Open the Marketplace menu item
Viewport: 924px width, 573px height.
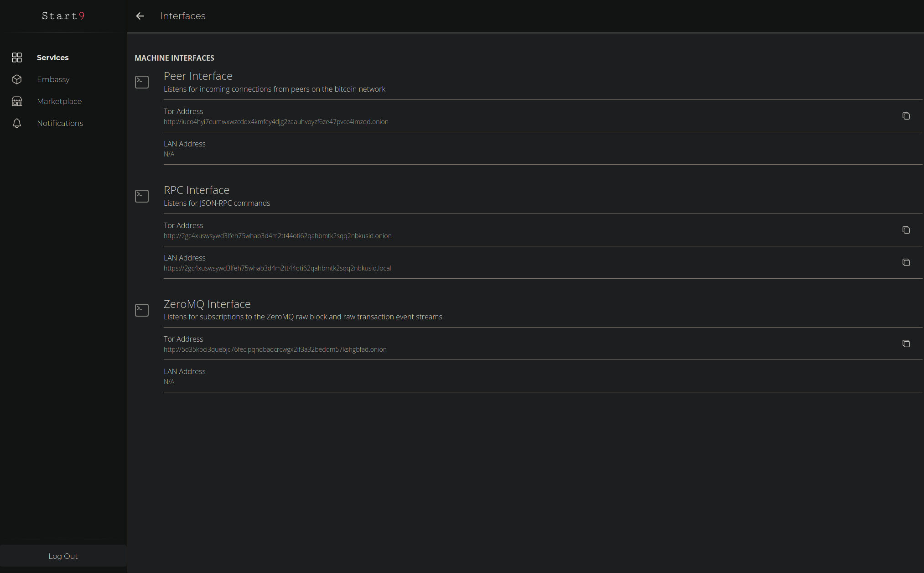pyautogui.click(x=59, y=101)
